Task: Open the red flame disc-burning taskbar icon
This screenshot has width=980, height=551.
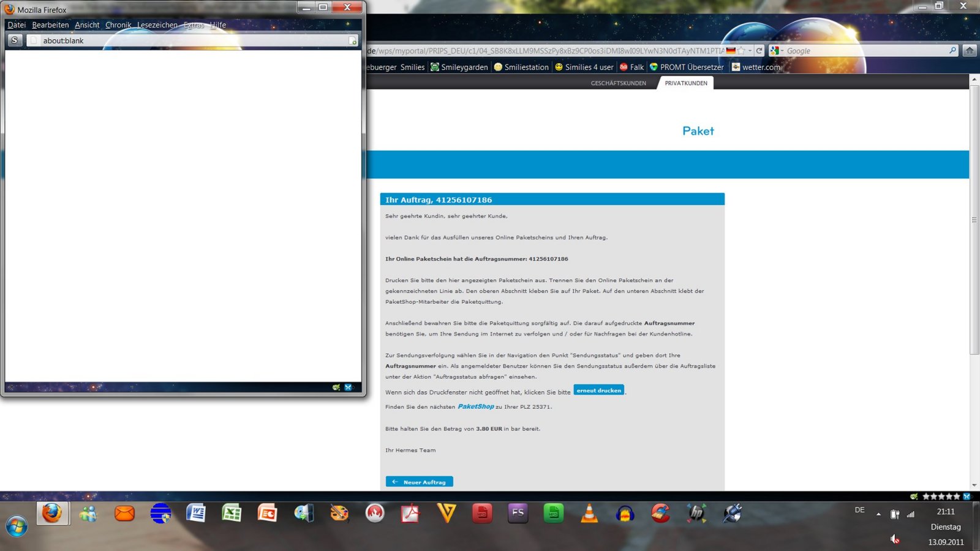Action: [375, 513]
